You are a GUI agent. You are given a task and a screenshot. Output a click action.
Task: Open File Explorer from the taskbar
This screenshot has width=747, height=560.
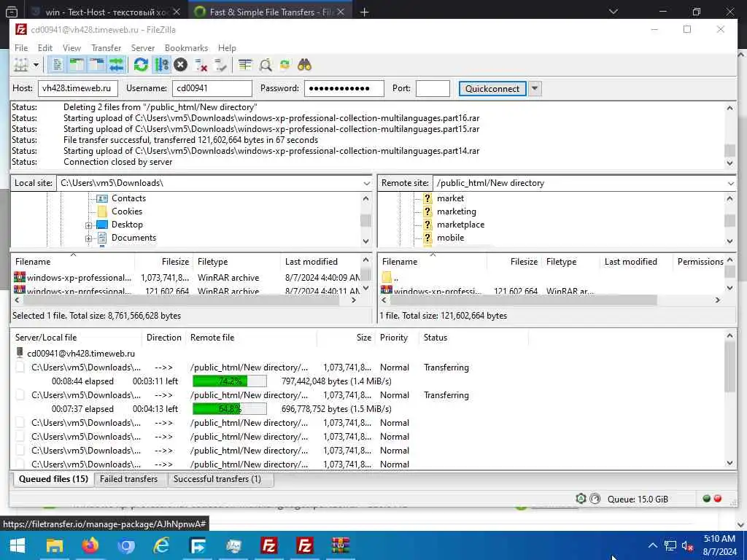54,545
